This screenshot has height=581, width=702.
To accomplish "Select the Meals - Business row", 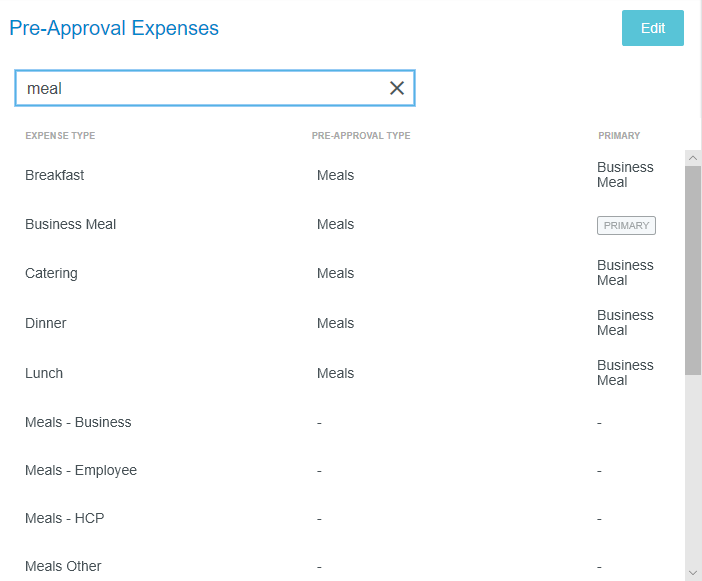I will pos(78,422).
